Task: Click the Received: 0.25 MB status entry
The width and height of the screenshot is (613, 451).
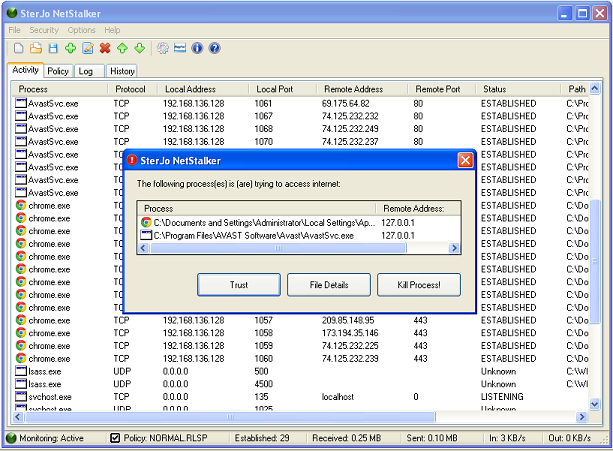Action: tap(347, 438)
